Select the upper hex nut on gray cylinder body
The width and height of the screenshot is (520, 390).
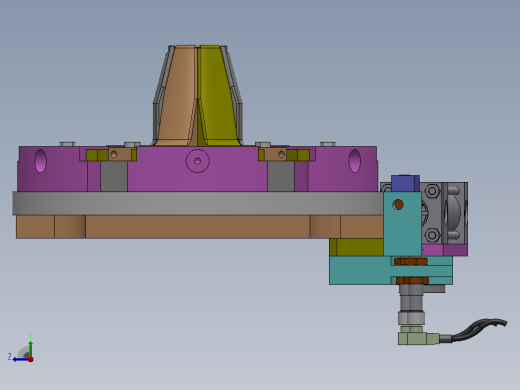[x=432, y=191]
